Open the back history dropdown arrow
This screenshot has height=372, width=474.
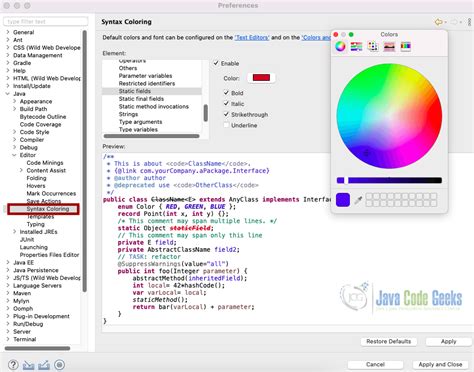[446, 22]
